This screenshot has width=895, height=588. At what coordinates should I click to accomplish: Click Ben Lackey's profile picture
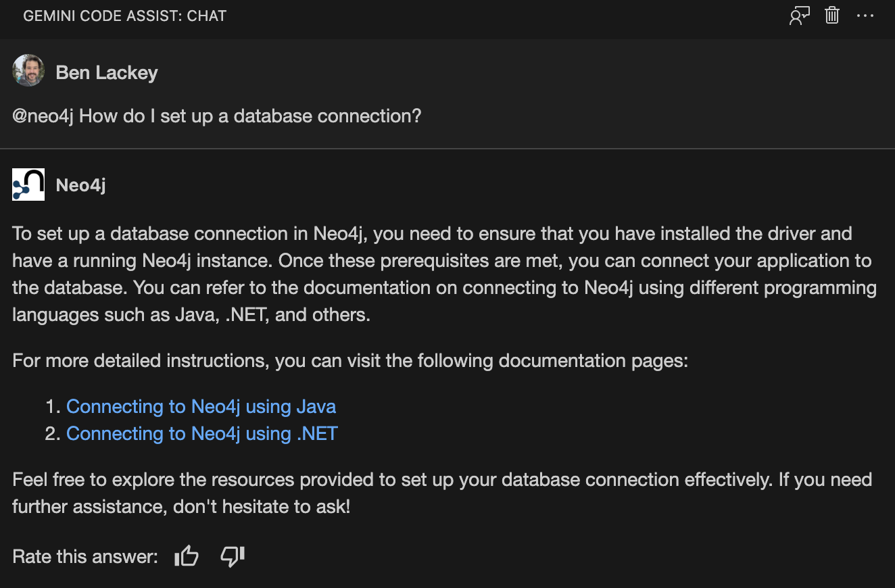(28, 71)
